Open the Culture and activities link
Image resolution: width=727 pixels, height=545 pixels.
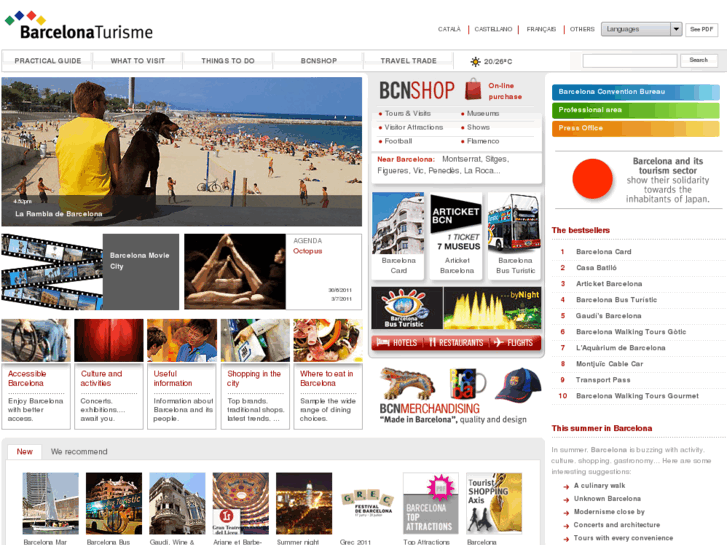click(101, 378)
